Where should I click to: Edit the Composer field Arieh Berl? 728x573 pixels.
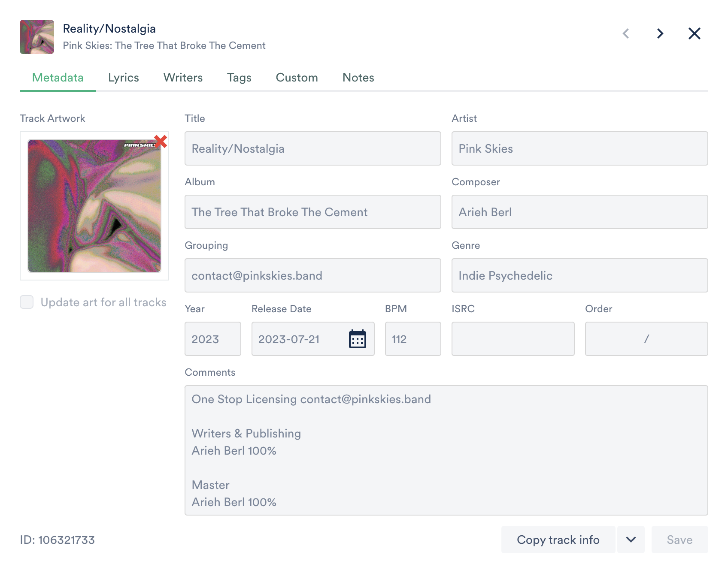tap(579, 212)
